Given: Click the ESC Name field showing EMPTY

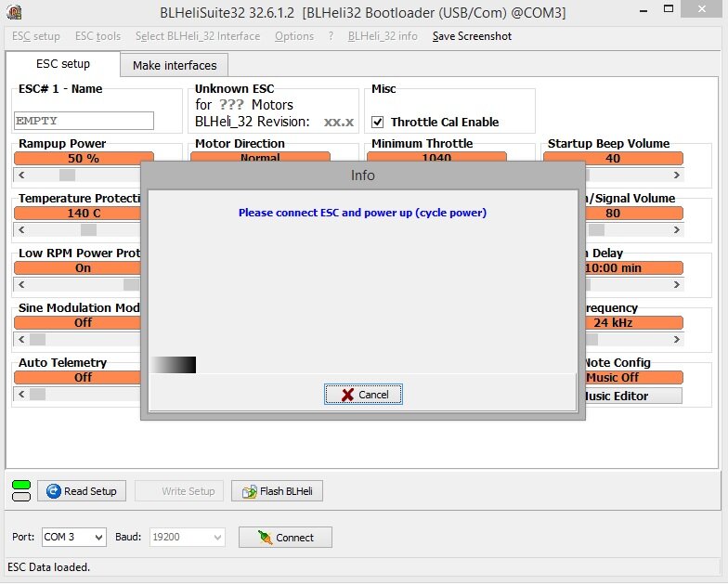Looking at the screenshot, I should click(84, 121).
